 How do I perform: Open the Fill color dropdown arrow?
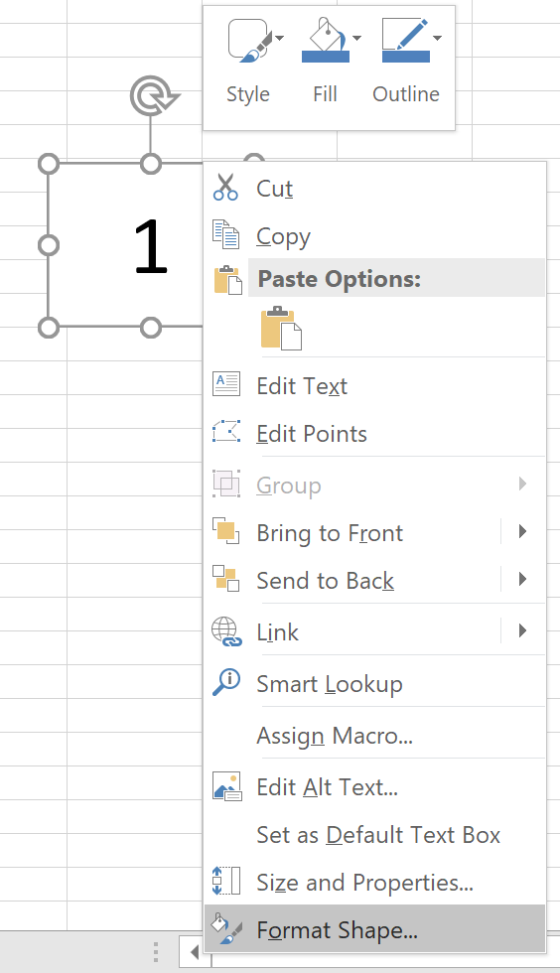point(356,39)
